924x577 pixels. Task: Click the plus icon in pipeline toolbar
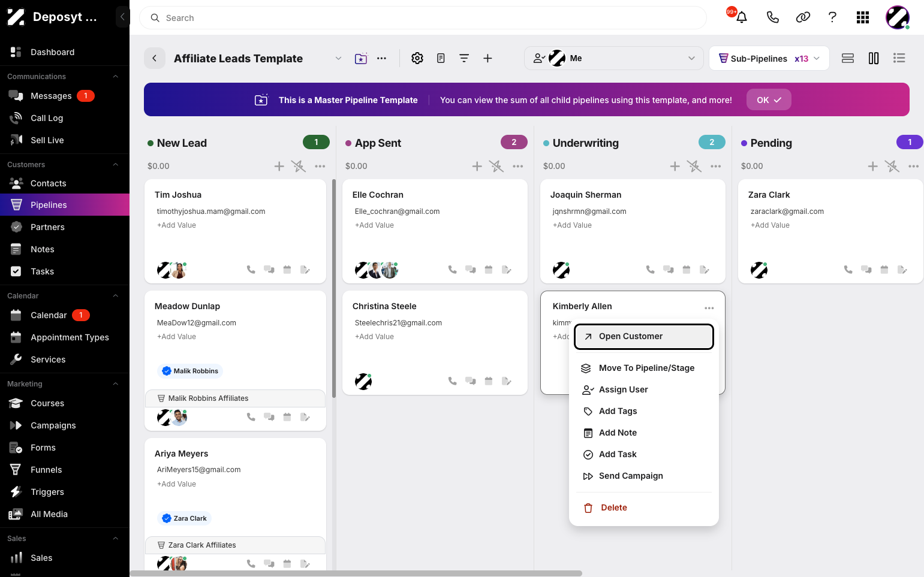click(487, 58)
